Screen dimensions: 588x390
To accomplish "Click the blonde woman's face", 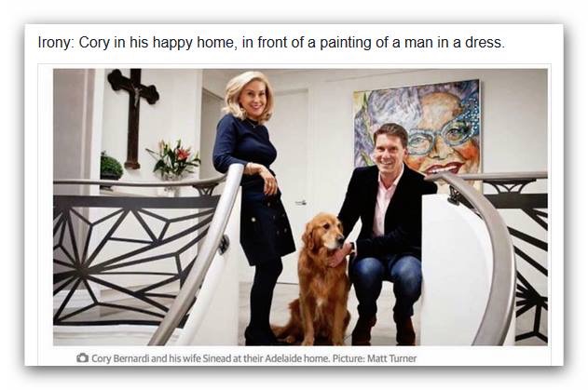I will 253,98.
